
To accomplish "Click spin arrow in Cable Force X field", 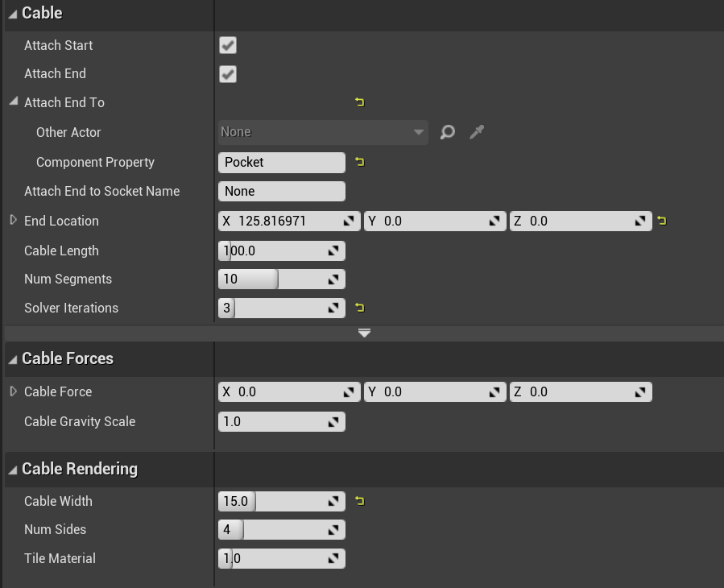I will pos(349,392).
